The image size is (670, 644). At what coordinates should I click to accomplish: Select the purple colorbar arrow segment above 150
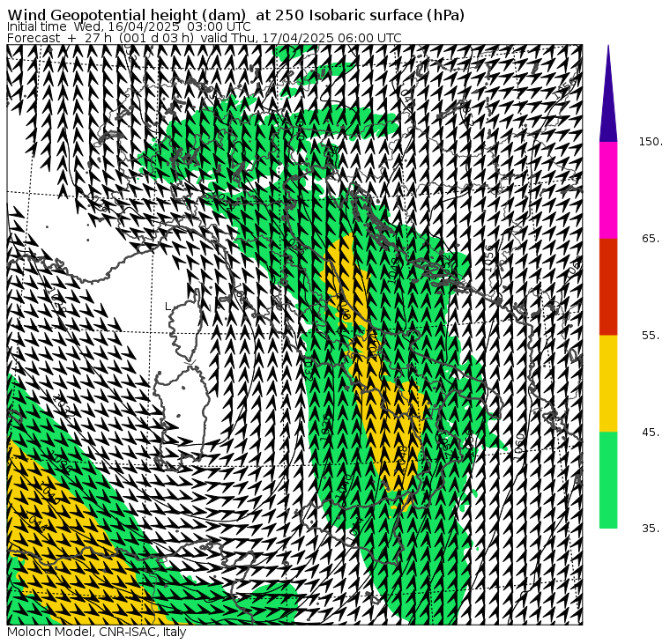point(608,93)
